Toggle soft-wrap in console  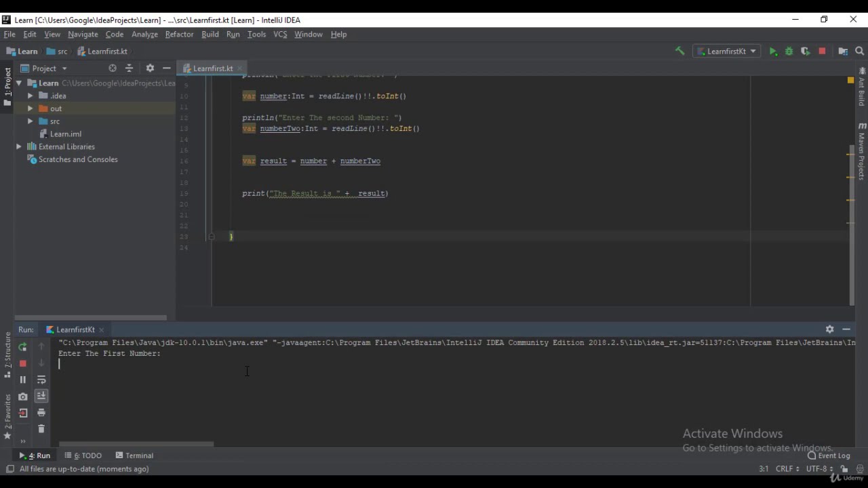pyautogui.click(x=41, y=380)
